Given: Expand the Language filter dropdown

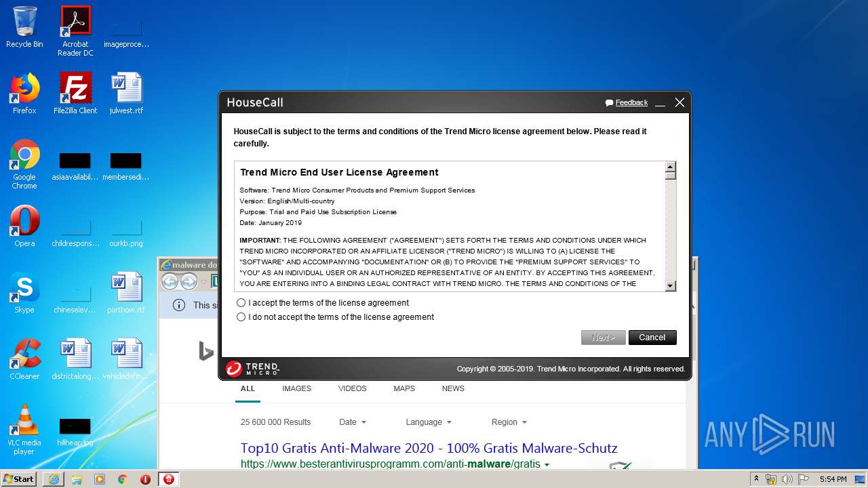Looking at the screenshot, I should coord(429,422).
